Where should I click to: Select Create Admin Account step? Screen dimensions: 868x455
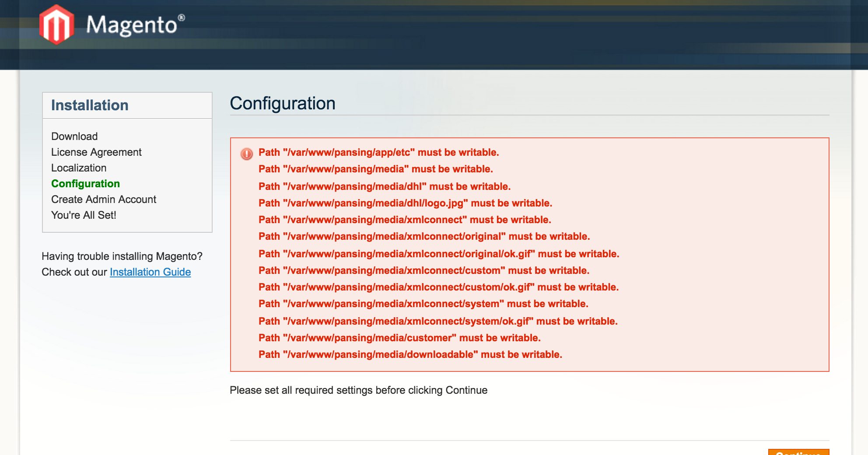point(104,199)
